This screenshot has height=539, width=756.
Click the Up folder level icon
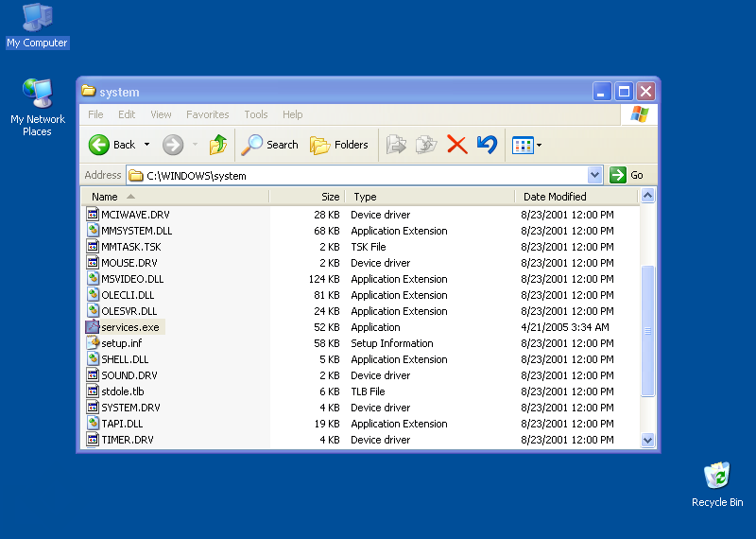pyautogui.click(x=218, y=145)
